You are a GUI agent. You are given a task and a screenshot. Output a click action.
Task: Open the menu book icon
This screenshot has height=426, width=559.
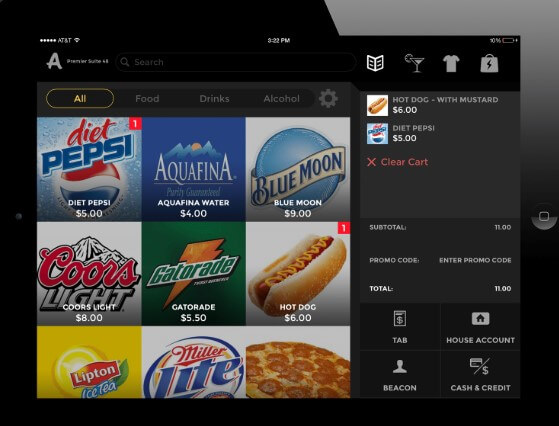coord(375,63)
